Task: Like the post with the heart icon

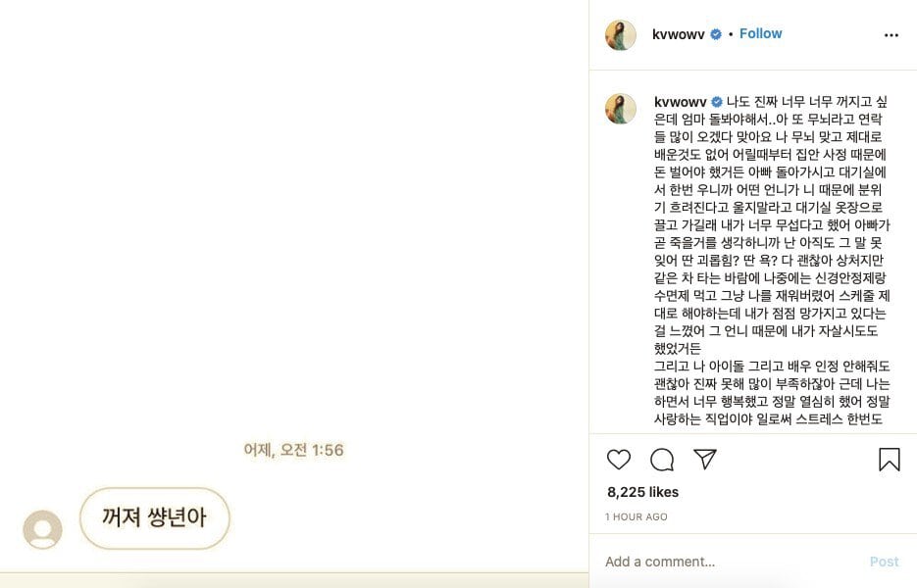Action: pos(619,460)
